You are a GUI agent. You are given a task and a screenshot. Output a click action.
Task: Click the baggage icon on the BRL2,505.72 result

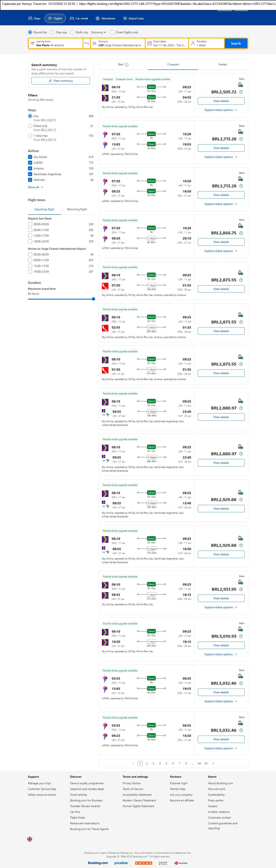click(240, 85)
